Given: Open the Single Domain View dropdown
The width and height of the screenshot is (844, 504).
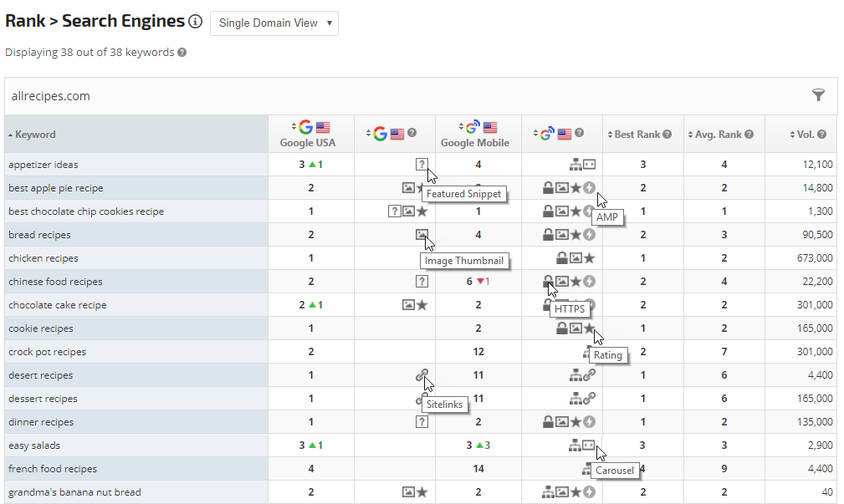Looking at the screenshot, I should [x=274, y=23].
